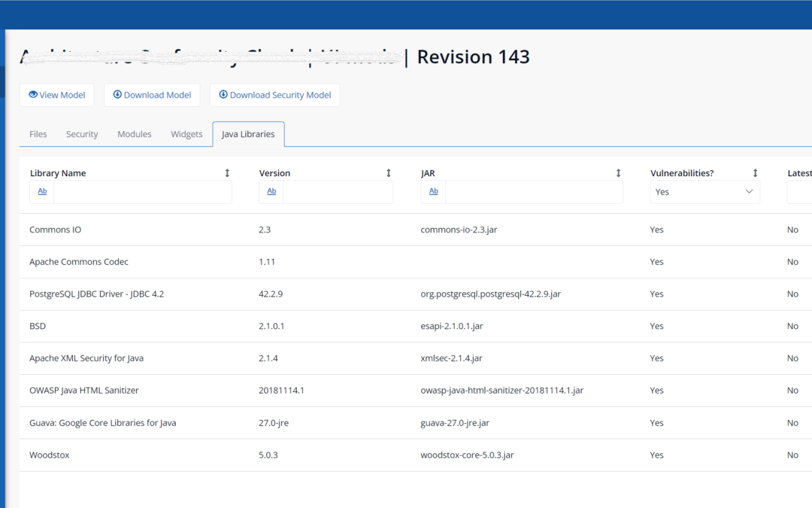Screen dimensions: 812x508
Task: Click the Library Name column header
Action: (58, 173)
